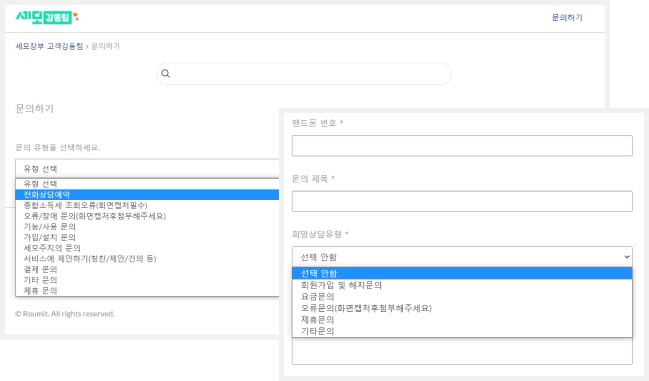This screenshot has width=649, height=381.
Task: Select 제휴문의 in consultation list
Action: (x=462, y=320)
